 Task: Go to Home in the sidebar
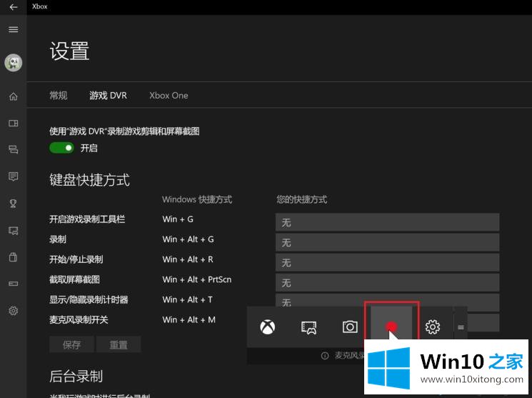click(14, 96)
